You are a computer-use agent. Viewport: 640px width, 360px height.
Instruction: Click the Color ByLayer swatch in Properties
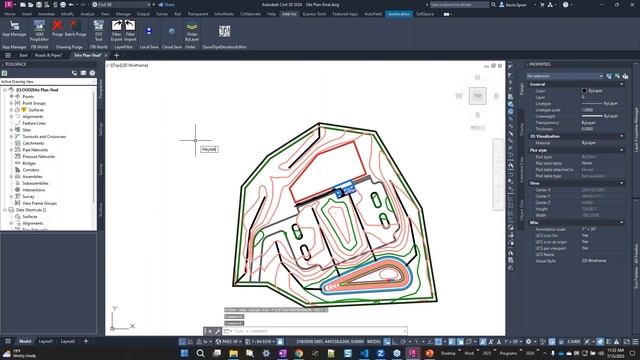click(x=584, y=91)
